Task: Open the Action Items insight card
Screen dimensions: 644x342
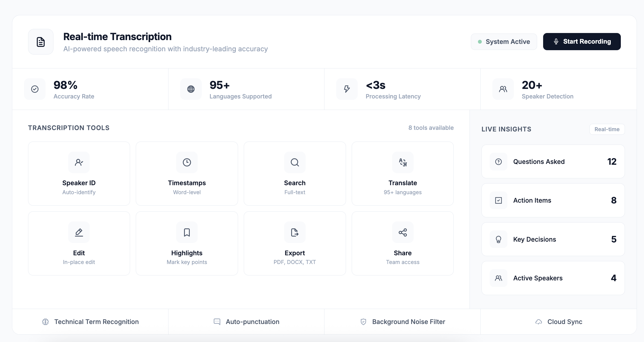Action: click(x=553, y=200)
